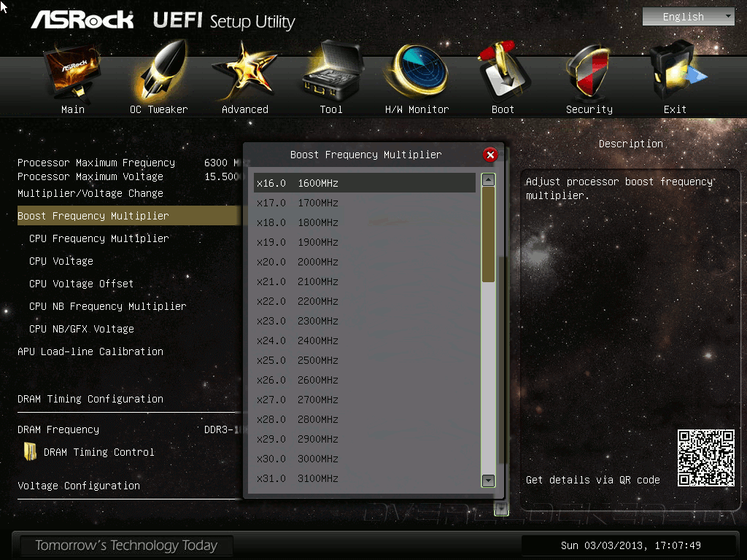Select the x17.0 1700MHz multiplier
The width and height of the screenshot is (747, 560).
(365, 203)
